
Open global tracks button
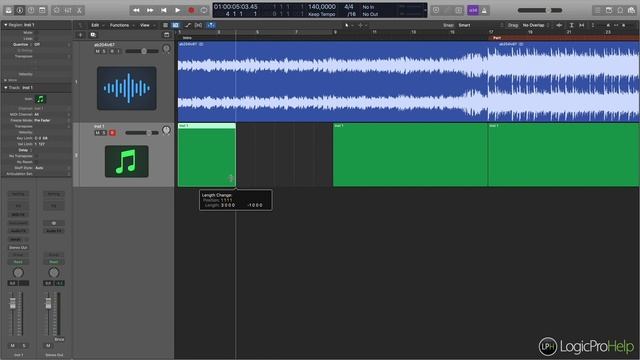point(167,35)
